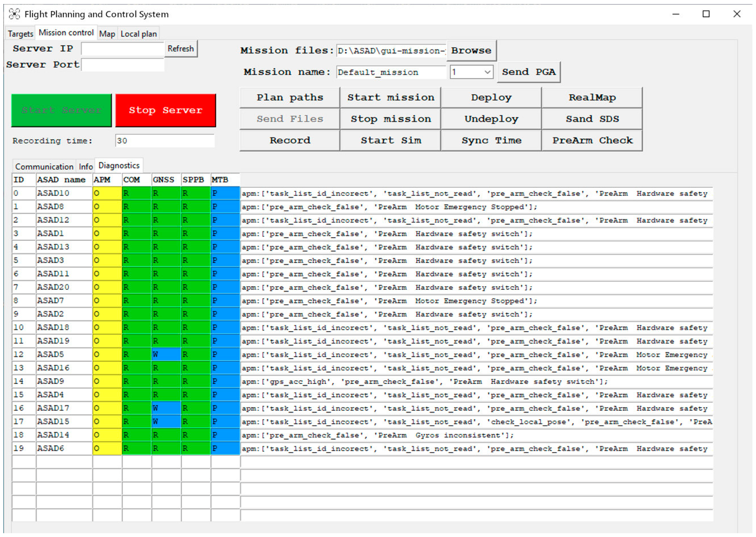The width and height of the screenshot is (756, 537).
Task: Select the Local plan tab
Action: tap(138, 34)
